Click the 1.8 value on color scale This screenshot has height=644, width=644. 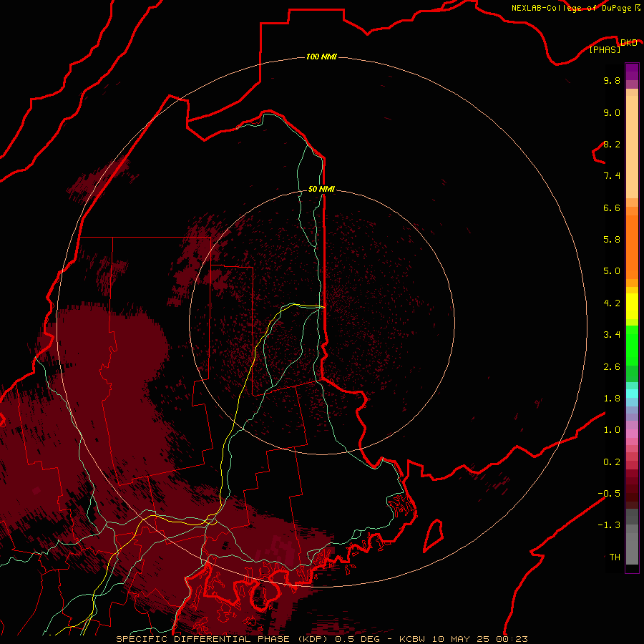click(x=612, y=399)
